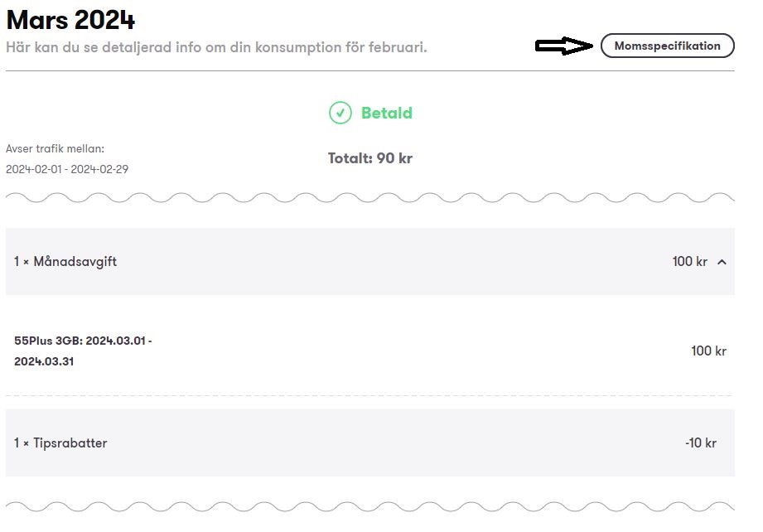Click the green Betald checkmark icon
The width and height of the screenshot is (763, 532).
340,113
